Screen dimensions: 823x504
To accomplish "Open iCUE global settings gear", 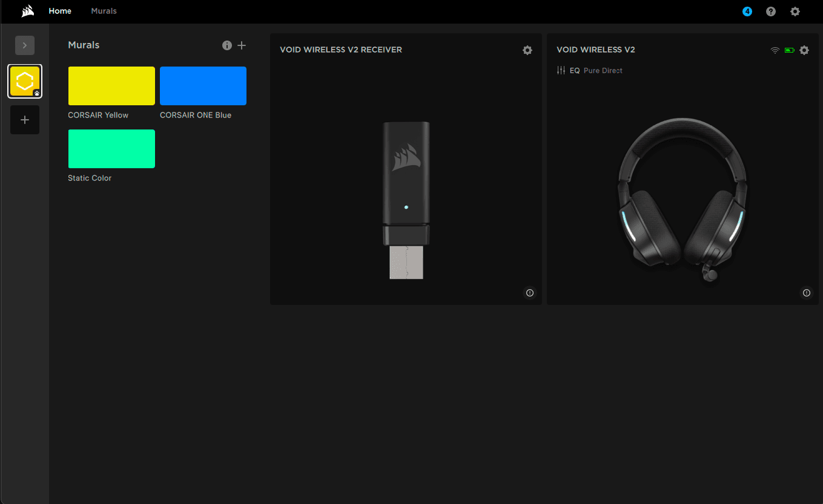I will pyautogui.click(x=795, y=11).
